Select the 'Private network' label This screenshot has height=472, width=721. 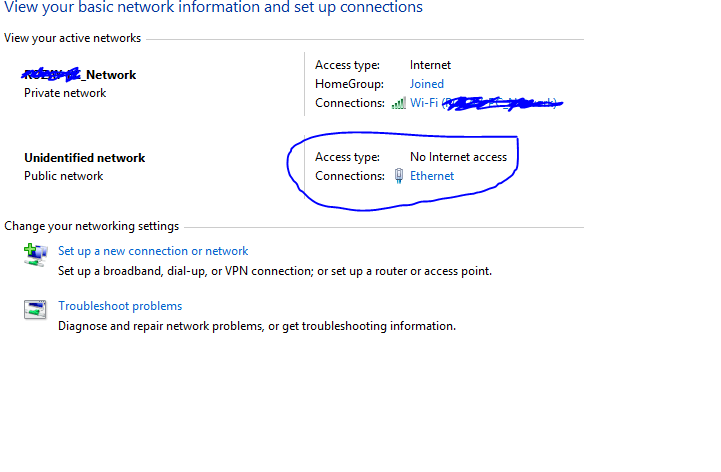(65, 93)
